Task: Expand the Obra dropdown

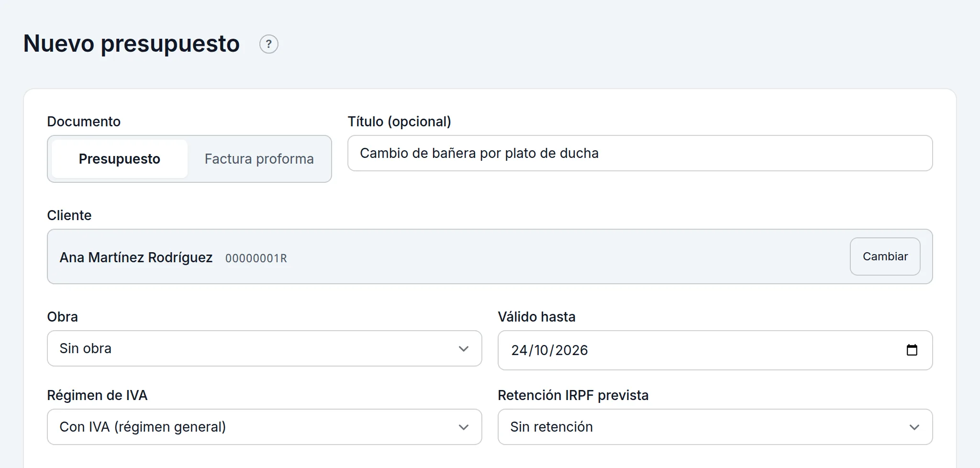Action: tap(265, 348)
